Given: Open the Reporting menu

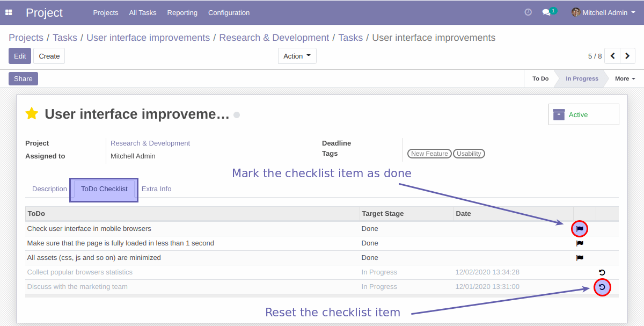Looking at the screenshot, I should click(182, 12).
